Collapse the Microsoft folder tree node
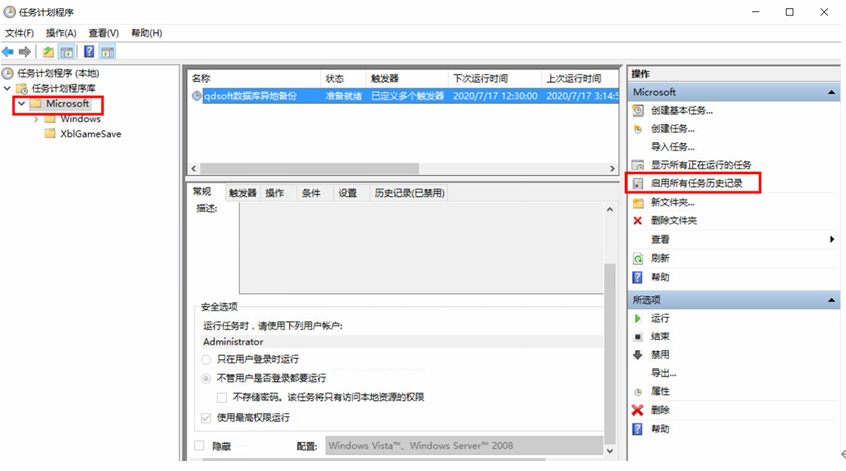This screenshot has width=846, height=471. coord(22,103)
